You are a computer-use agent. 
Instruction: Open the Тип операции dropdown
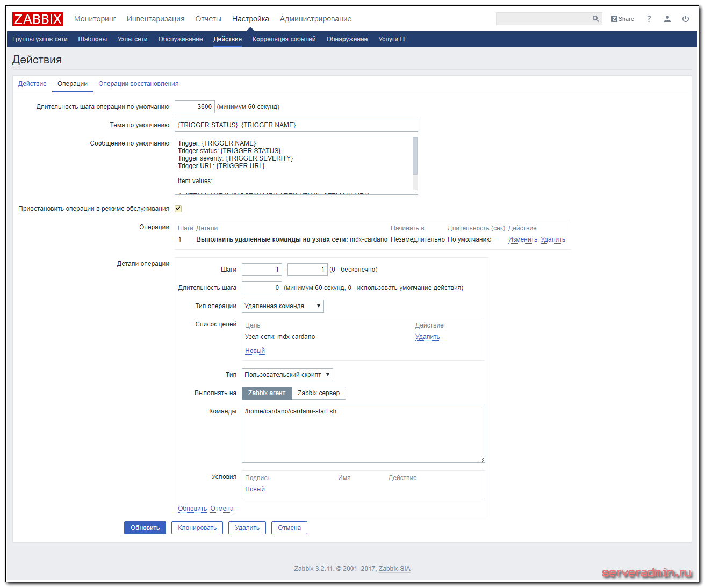[283, 306]
